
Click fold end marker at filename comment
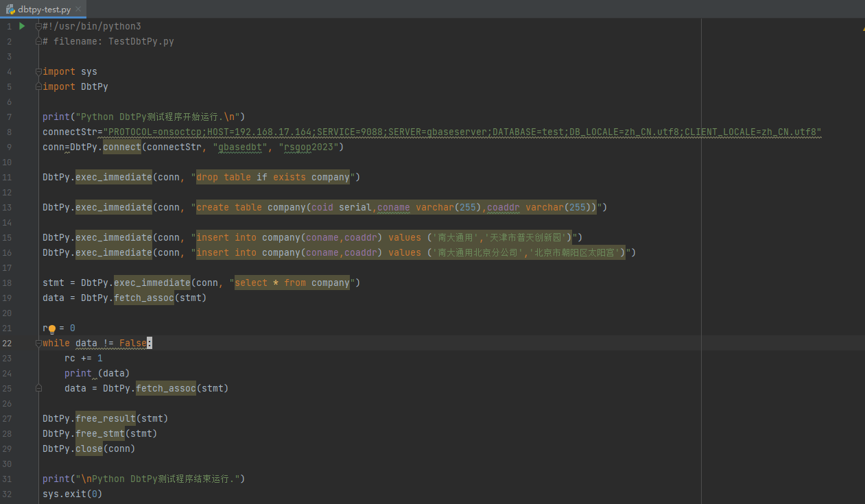click(38, 41)
